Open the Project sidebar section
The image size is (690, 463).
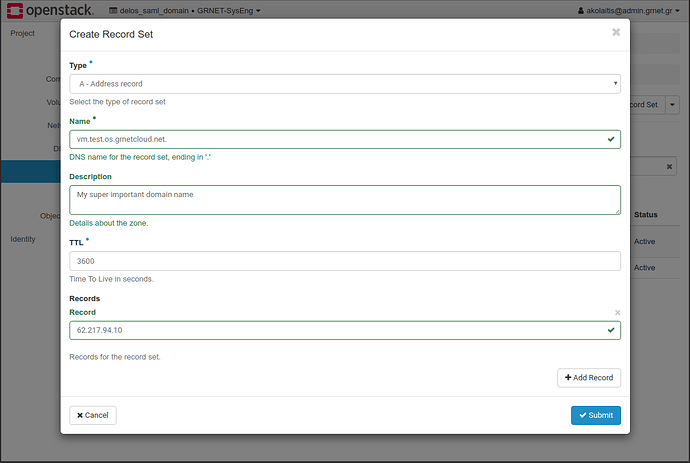coord(23,33)
